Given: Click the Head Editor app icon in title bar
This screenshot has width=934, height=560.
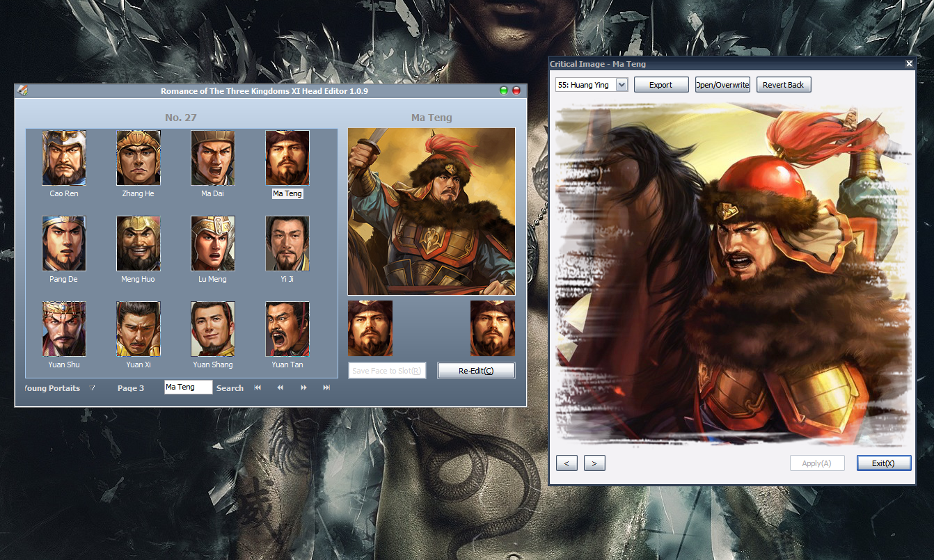Looking at the screenshot, I should (22, 90).
